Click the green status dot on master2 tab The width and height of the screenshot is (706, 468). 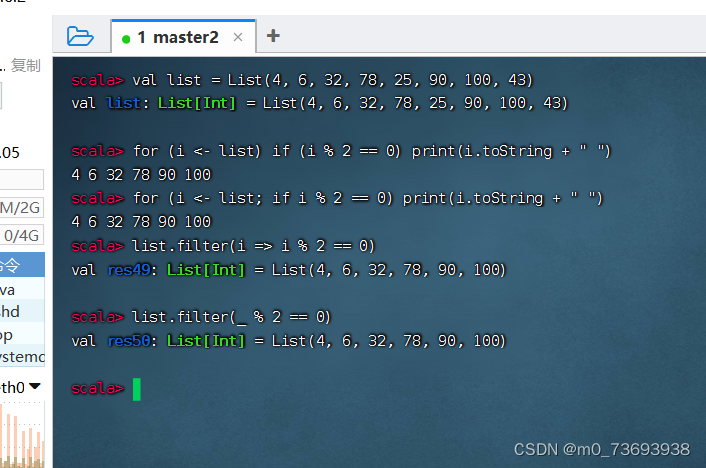(126, 39)
